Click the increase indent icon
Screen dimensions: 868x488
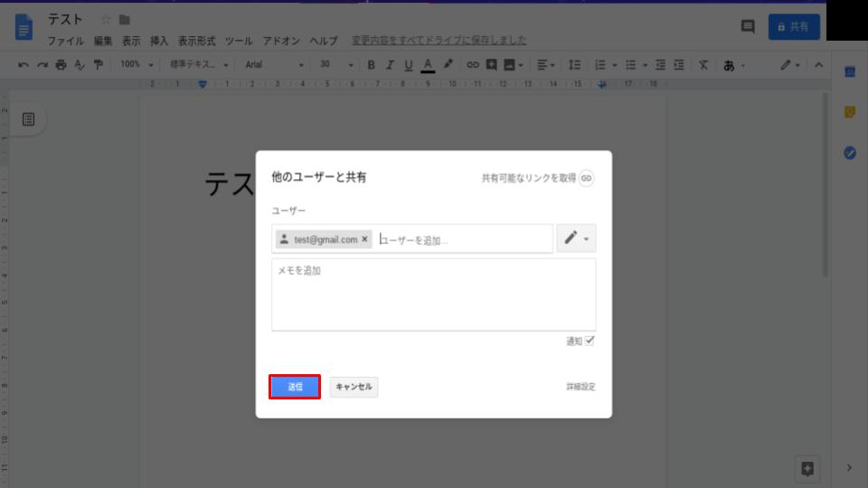point(679,65)
